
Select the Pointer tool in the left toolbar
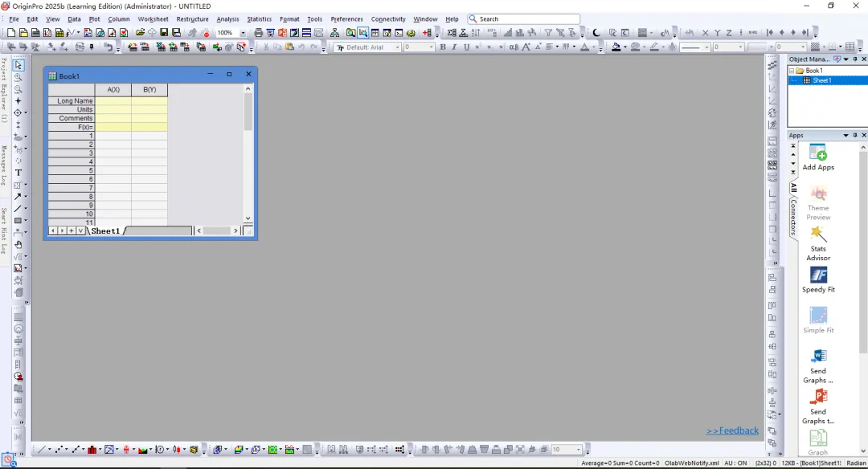(x=18, y=65)
